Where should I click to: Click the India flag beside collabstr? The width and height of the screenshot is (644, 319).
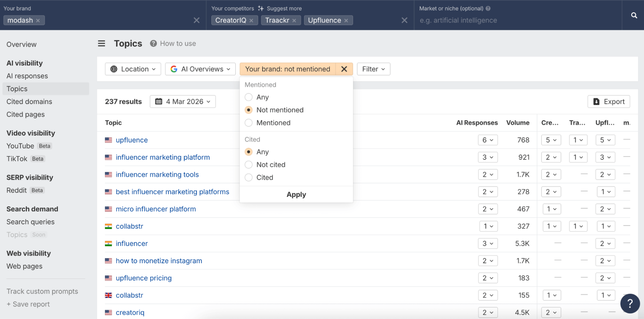[109, 227]
